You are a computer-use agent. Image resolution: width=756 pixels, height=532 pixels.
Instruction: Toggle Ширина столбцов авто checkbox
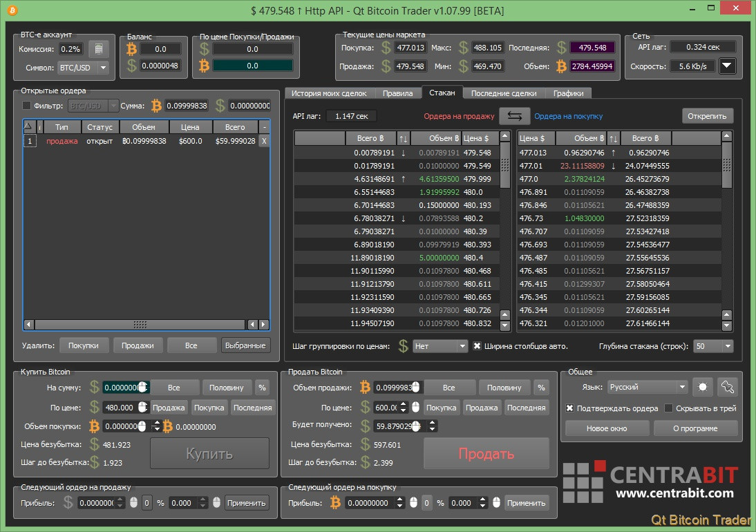[476, 346]
